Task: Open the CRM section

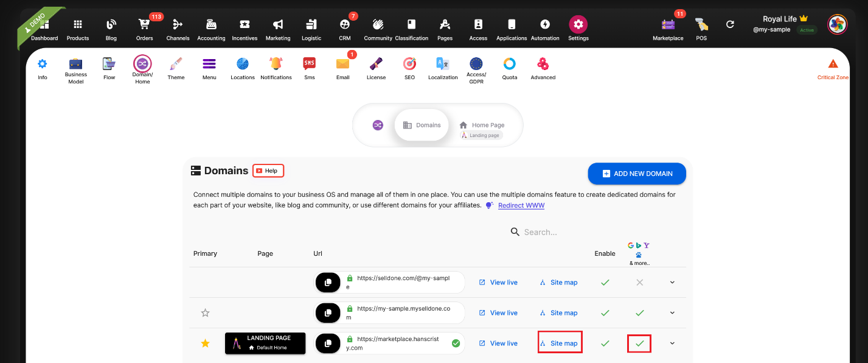Action: [x=345, y=29]
